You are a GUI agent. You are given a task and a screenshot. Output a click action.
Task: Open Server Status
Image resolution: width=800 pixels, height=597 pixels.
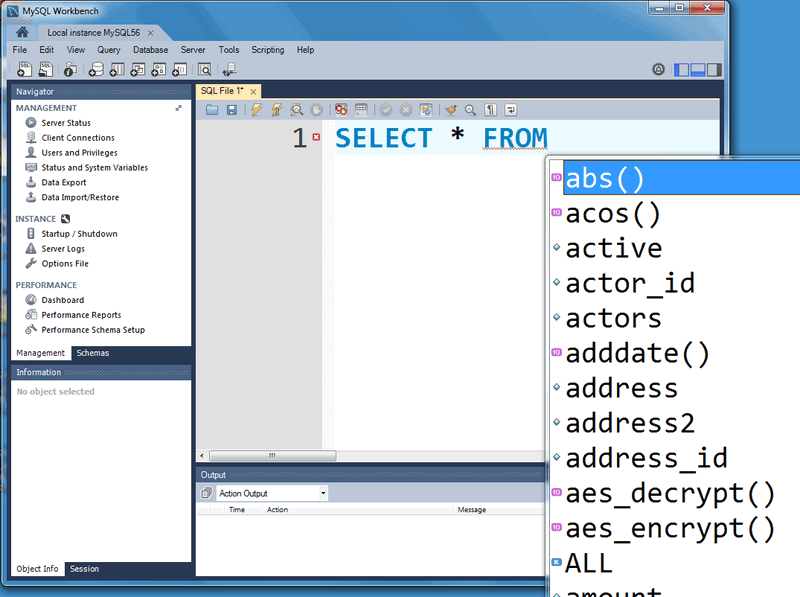click(66, 123)
